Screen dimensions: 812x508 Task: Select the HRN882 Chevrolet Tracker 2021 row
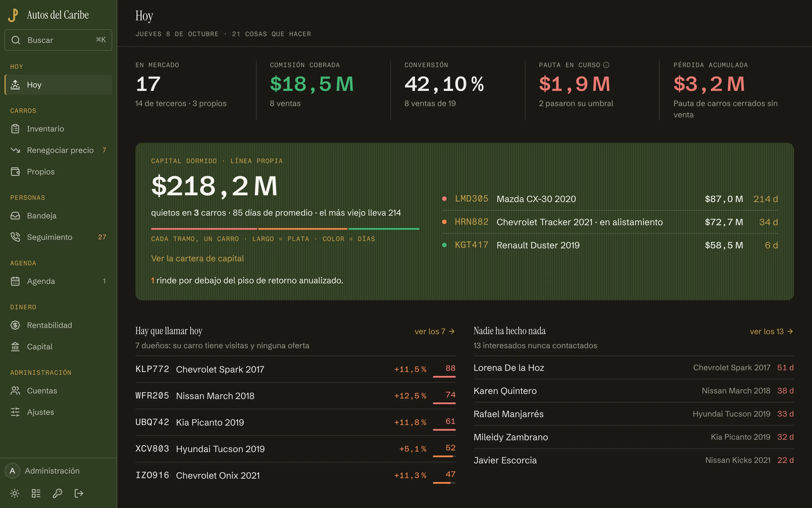click(x=610, y=222)
